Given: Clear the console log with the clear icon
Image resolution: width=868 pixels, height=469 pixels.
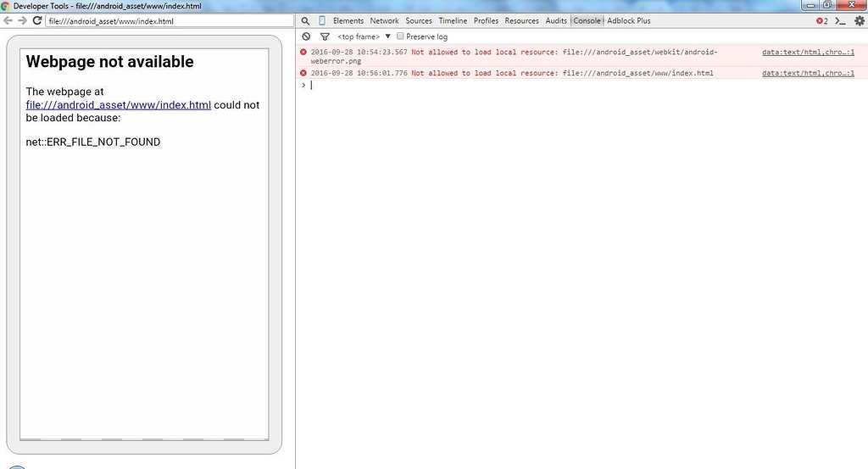Looking at the screenshot, I should point(306,36).
